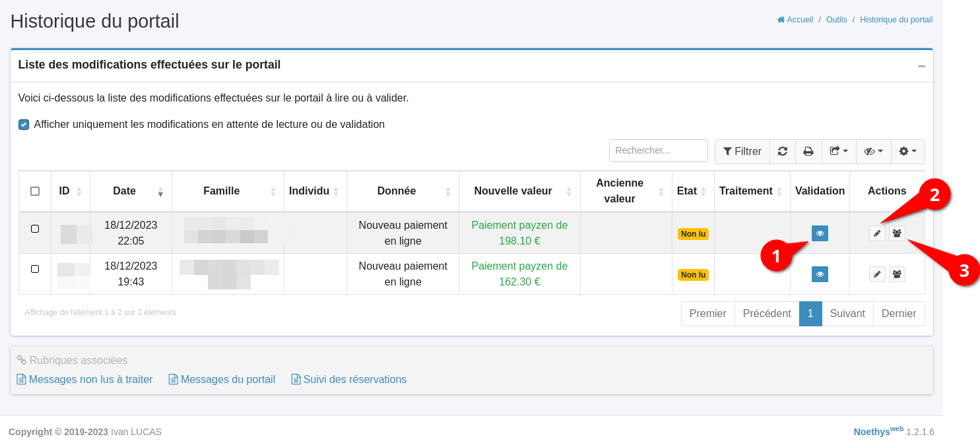Screen dimensions: 980x445
Task: Click pencil edit icon in first row
Action: pos(877,233)
